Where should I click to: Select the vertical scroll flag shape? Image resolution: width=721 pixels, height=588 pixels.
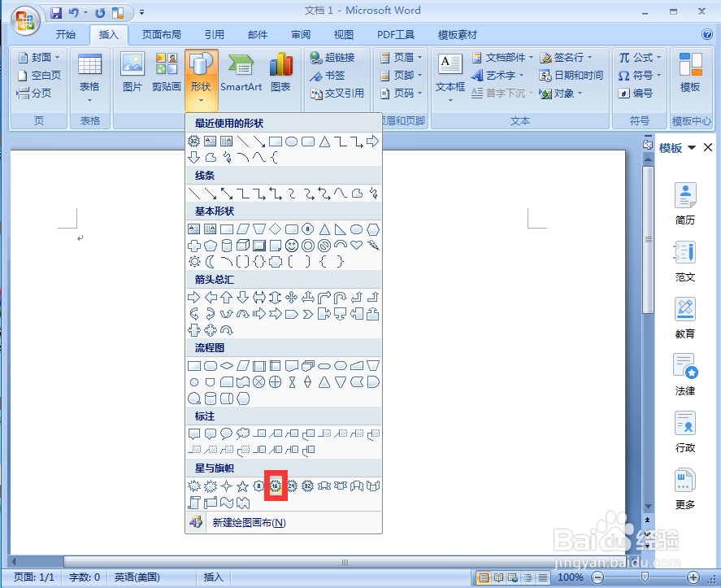pyautogui.click(x=194, y=503)
